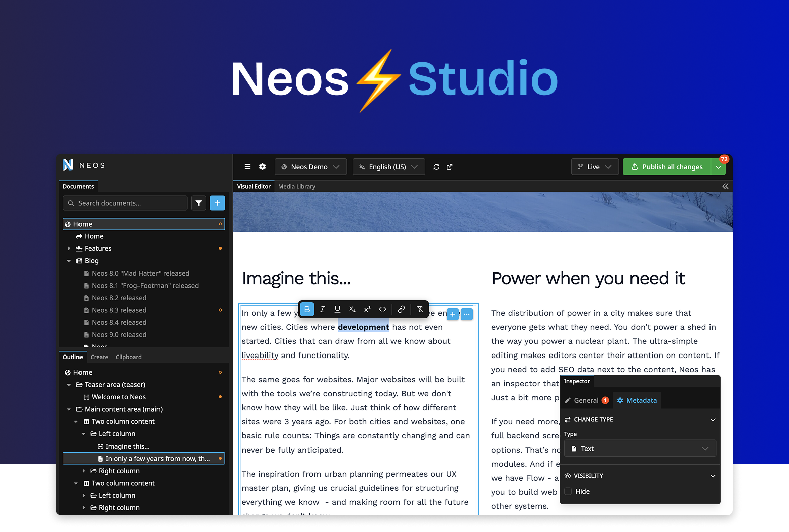Screen dimensions: 789x532
Task: Select "In only a few years" outline node
Action: pyautogui.click(x=144, y=459)
